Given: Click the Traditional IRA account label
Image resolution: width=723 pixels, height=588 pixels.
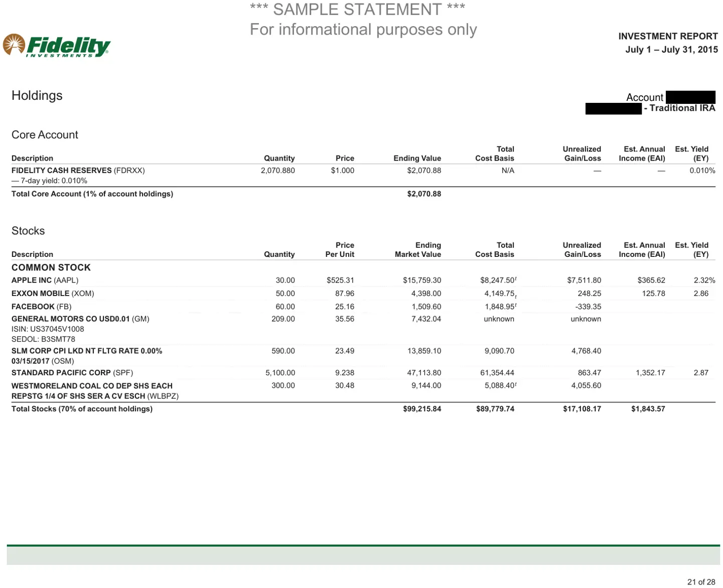Looking at the screenshot, I should click(680, 108).
